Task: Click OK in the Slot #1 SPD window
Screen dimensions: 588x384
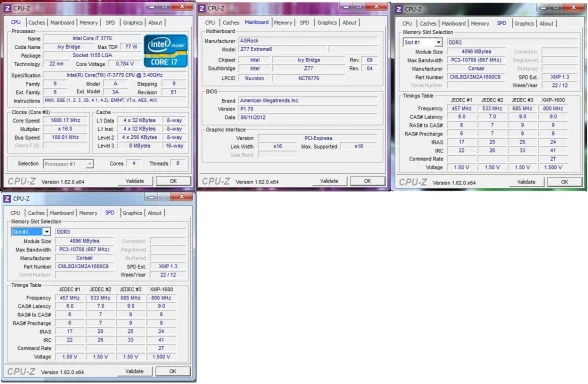Action: [564, 182]
